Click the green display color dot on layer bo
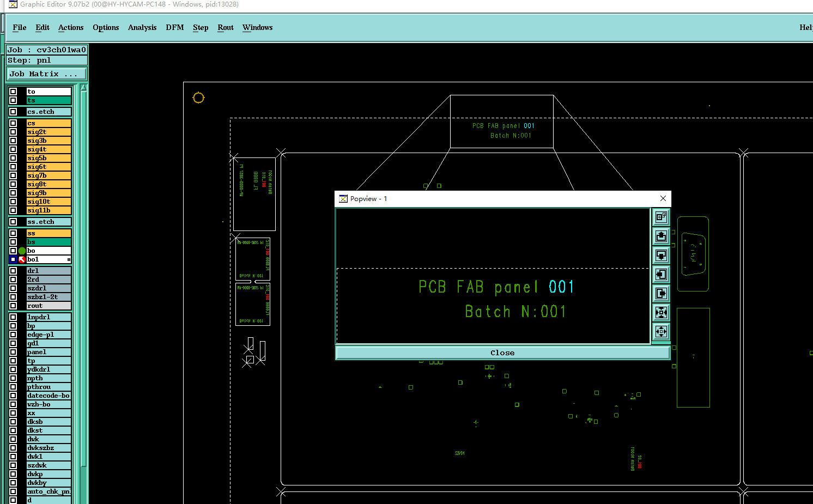This screenshot has height=504, width=813. point(22,251)
